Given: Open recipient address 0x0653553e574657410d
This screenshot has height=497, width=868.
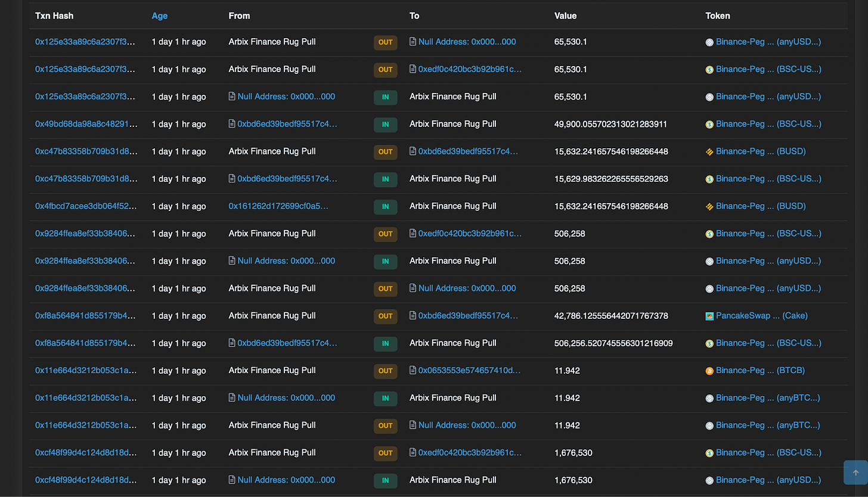Looking at the screenshot, I should (470, 371).
